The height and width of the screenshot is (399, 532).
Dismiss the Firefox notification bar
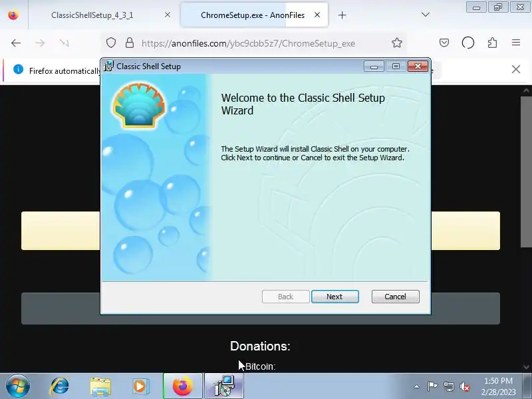[x=516, y=70]
